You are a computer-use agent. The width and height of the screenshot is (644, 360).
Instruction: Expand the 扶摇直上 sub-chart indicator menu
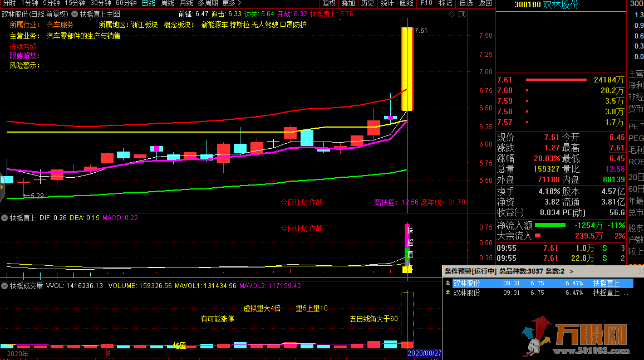click(4, 218)
